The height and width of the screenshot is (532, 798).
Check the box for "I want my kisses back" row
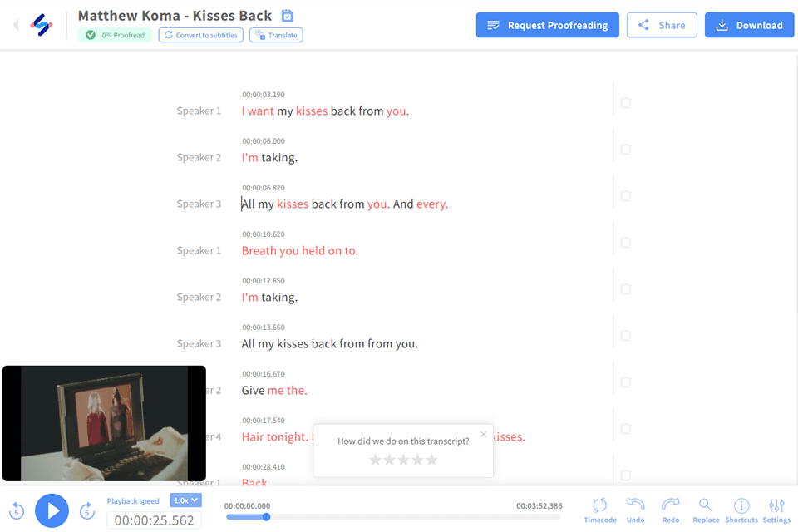(x=625, y=103)
